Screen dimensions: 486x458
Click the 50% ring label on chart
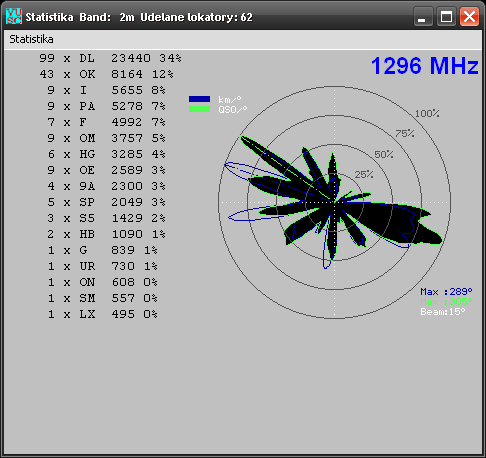[384, 155]
